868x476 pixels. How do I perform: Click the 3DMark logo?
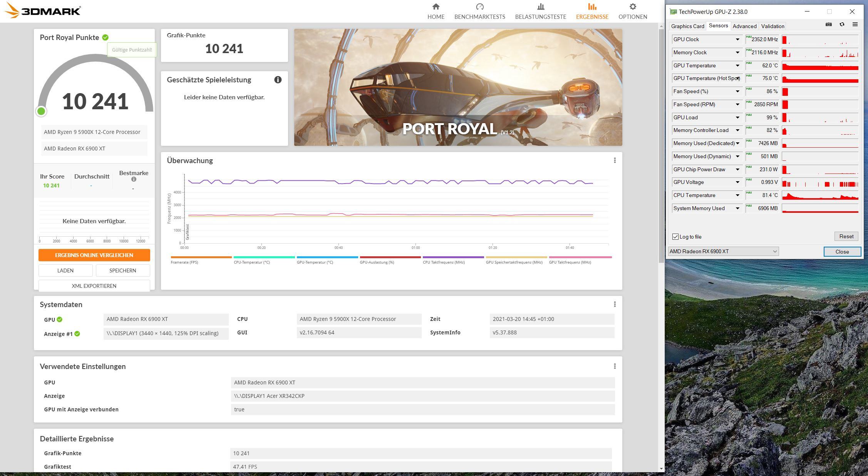coord(43,11)
